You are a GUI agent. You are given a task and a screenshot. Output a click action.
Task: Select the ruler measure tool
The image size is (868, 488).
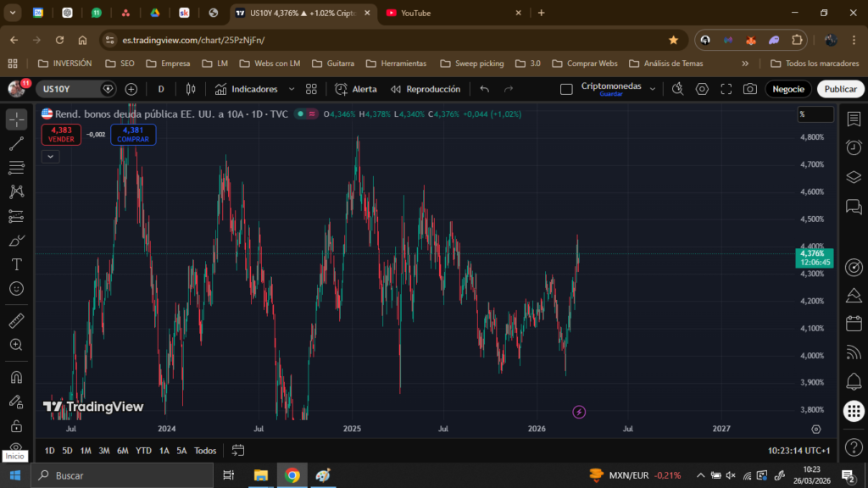pyautogui.click(x=16, y=321)
